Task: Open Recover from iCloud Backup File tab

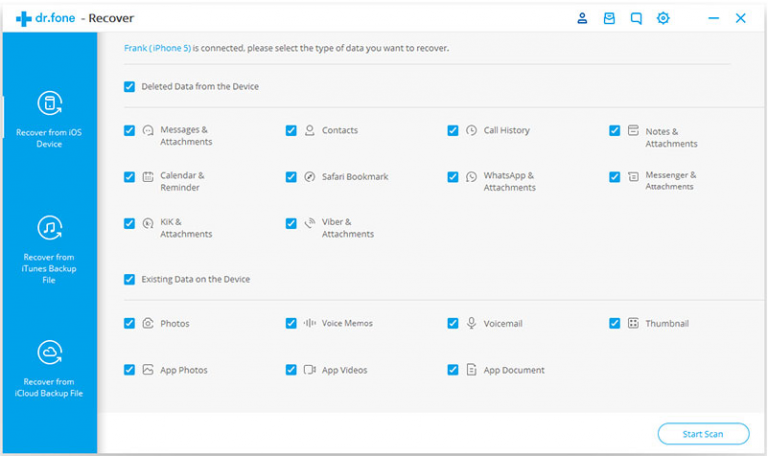Action: pyautogui.click(x=49, y=368)
